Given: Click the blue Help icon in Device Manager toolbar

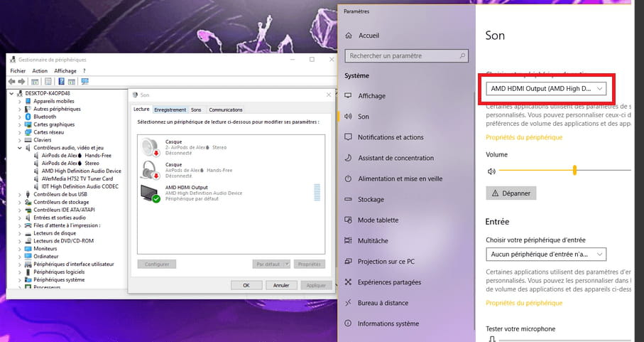Looking at the screenshot, I should pyautogui.click(x=61, y=81).
